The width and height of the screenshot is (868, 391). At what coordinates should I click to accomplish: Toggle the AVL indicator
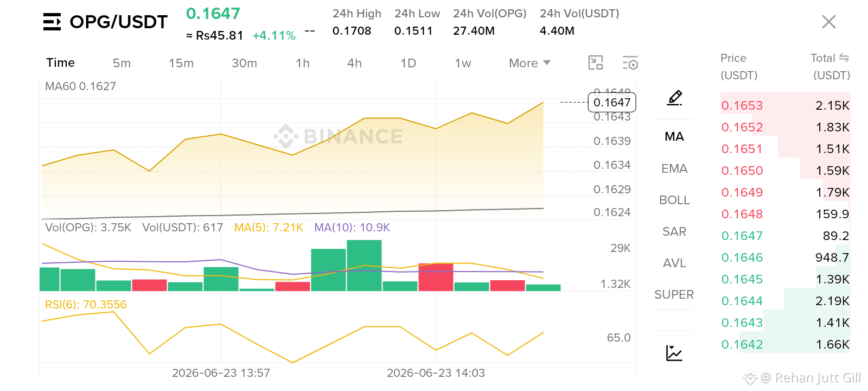pos(674,263)
